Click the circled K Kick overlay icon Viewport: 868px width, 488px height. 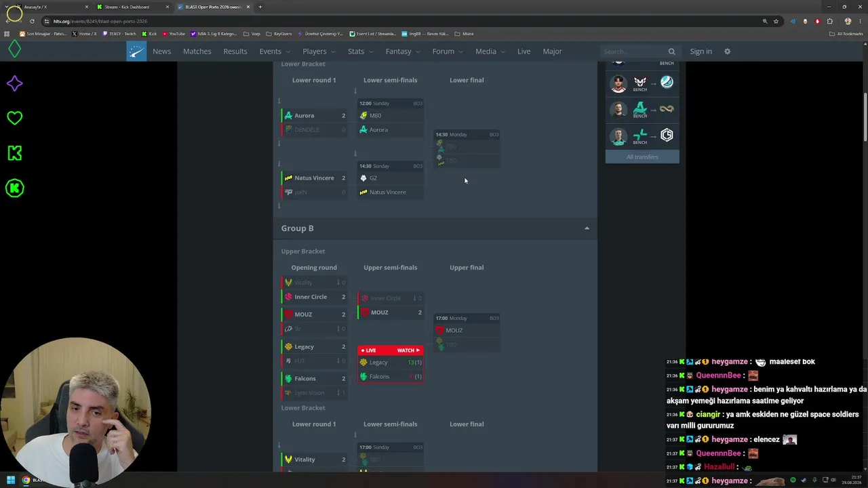point(14,188)
